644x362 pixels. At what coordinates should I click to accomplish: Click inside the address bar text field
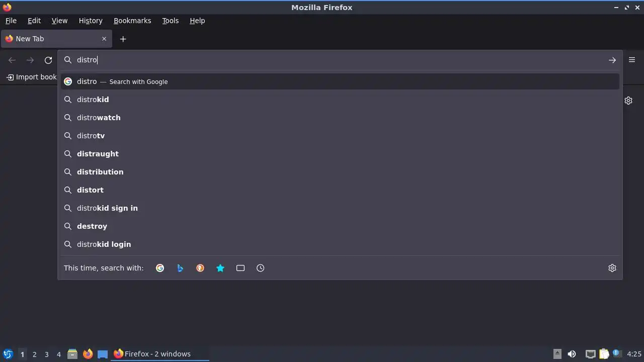coord(340,60)
